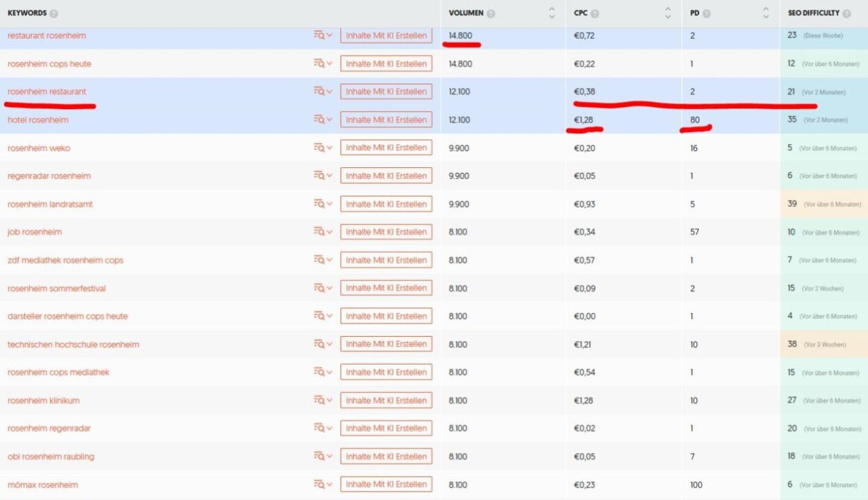Show help tooltip next to PD header
Image resolution: width=868 pixels, height=500 pixels.
pyautogui.click(x=705, y=13)
